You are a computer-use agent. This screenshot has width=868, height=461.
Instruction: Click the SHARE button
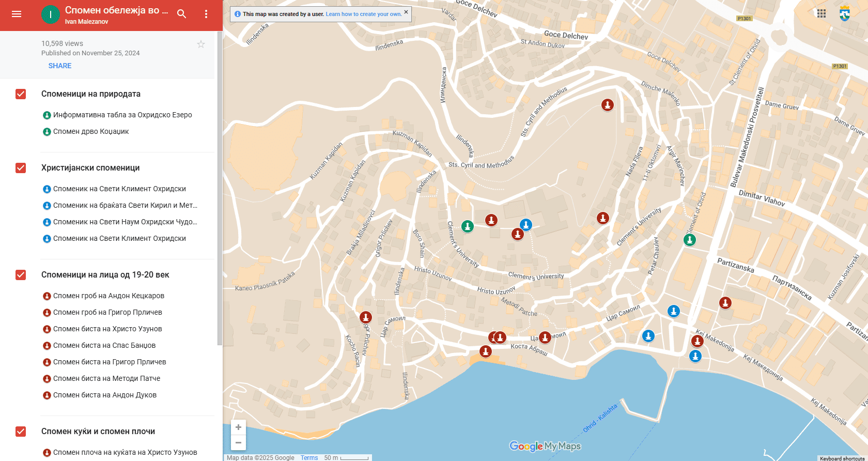[x=60, y=66]
